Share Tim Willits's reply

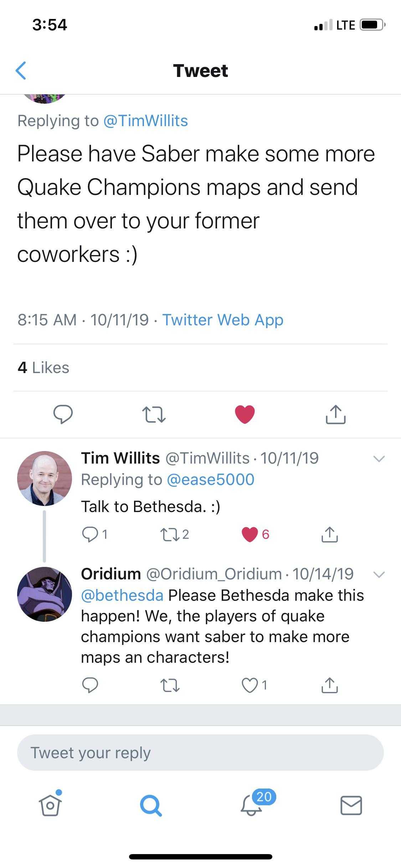(x=330, y=534)
